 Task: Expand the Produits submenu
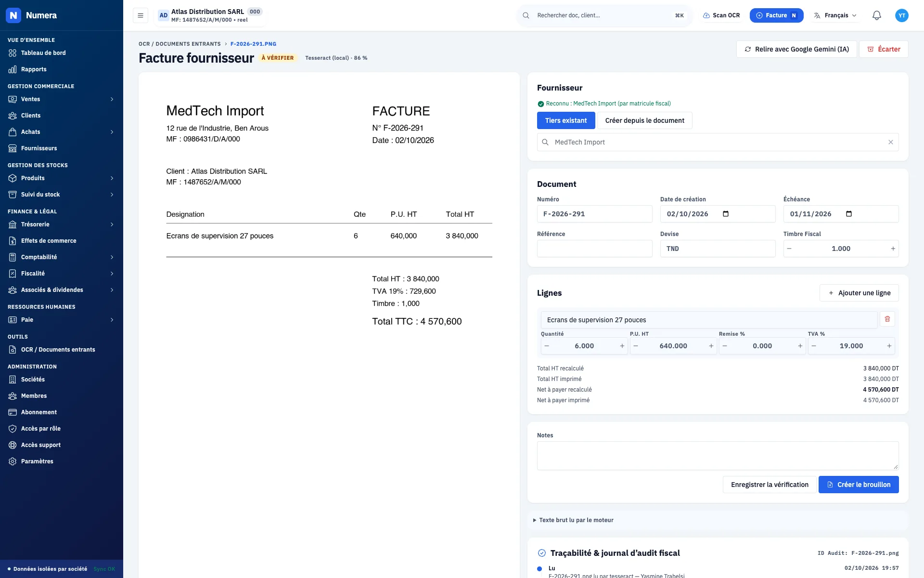pos(62,178)
